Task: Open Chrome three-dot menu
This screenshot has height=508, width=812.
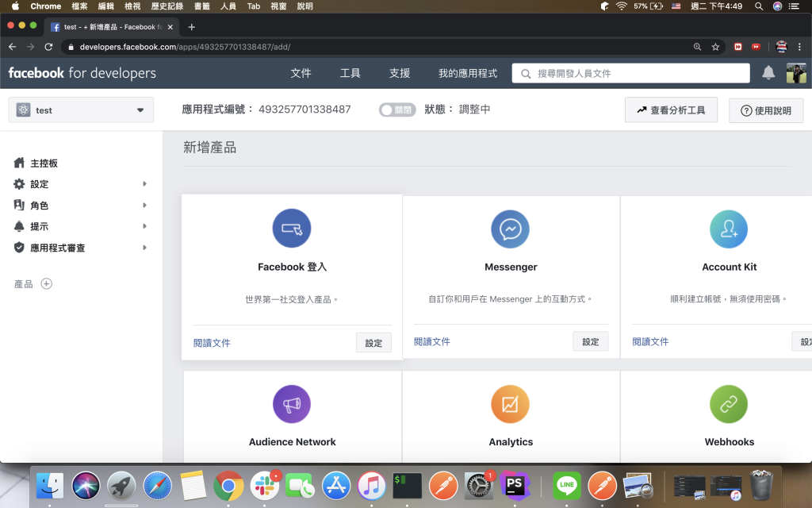Action: click(799, 47)
